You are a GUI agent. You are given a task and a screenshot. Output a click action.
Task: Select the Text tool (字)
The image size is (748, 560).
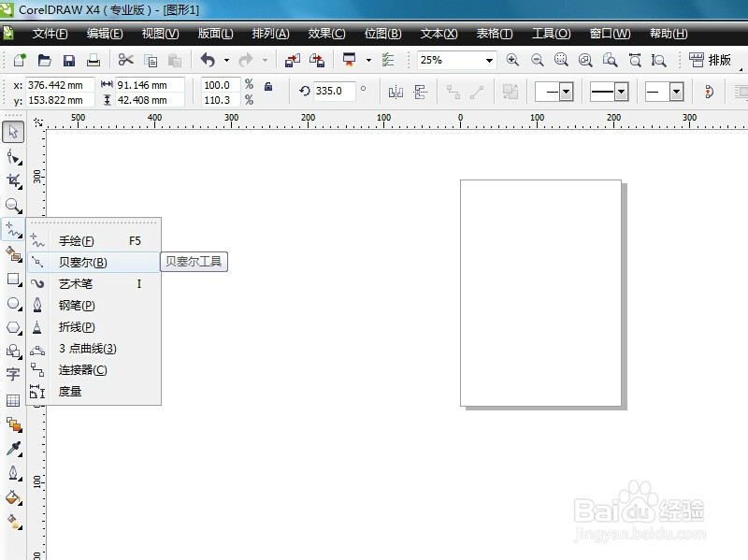pos(13,374)
